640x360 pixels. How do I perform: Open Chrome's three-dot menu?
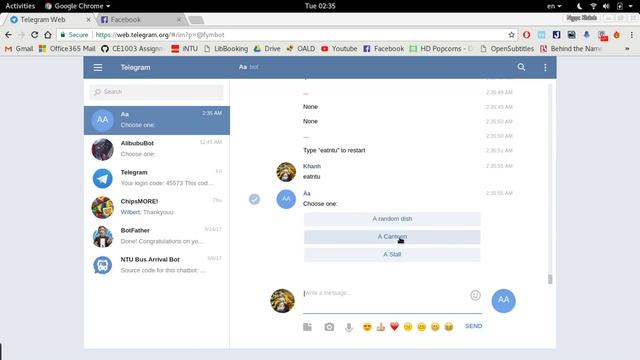631,35
